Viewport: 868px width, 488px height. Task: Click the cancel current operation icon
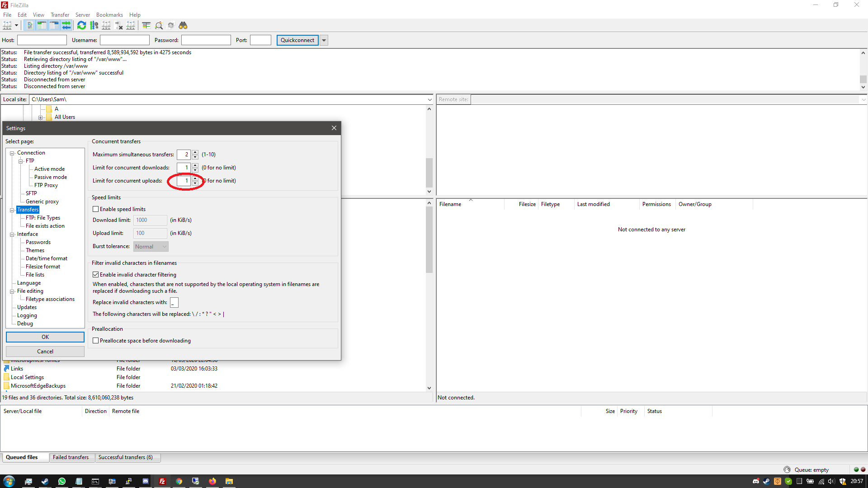106,26
